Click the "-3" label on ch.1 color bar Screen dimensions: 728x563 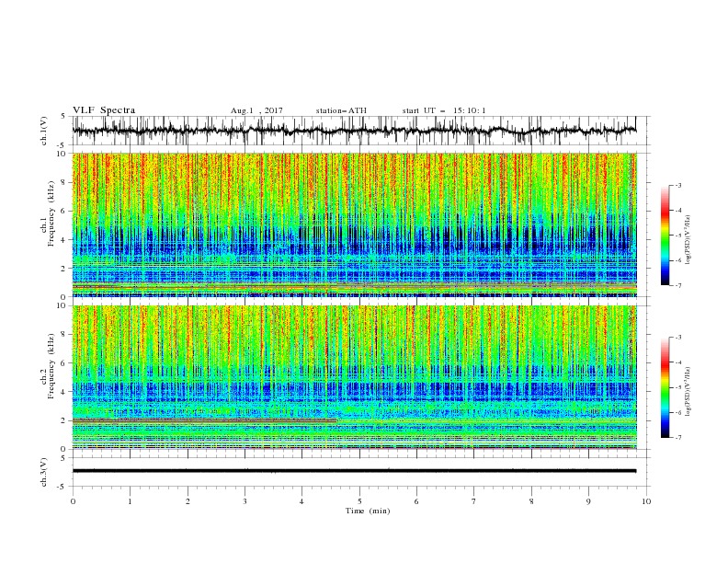[x=678, y=185]
